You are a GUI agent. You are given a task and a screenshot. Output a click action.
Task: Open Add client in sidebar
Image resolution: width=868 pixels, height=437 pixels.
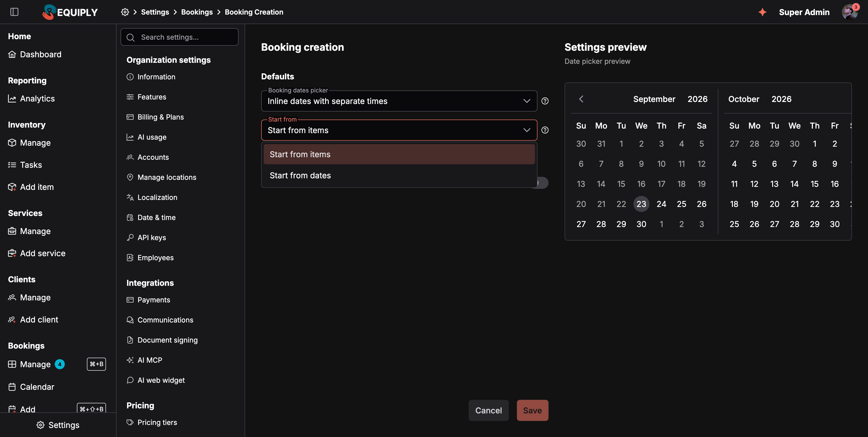[33, 320]
